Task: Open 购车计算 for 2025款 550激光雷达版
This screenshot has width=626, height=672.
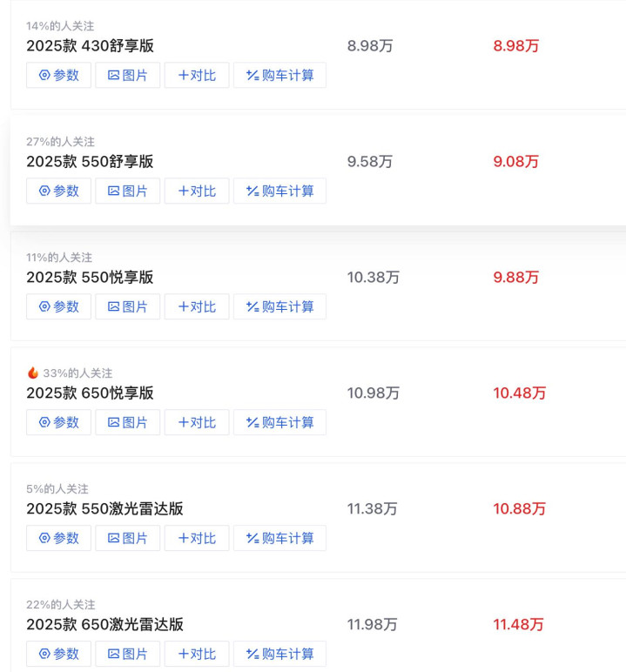Action: click(279, 539)
